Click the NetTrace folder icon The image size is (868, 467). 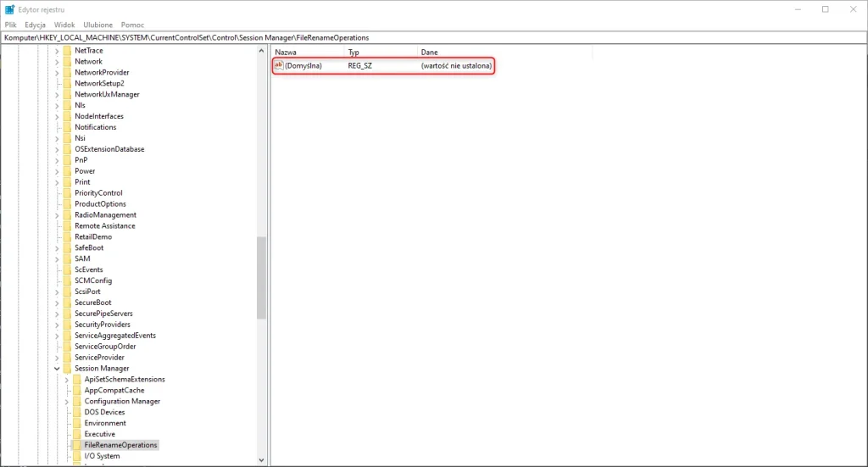coord(67,50)
